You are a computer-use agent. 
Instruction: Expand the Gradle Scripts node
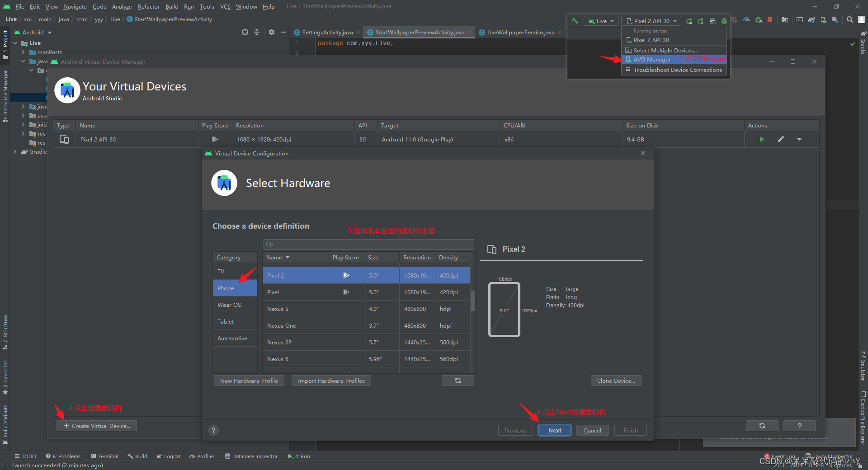click(x=15, y=151)
